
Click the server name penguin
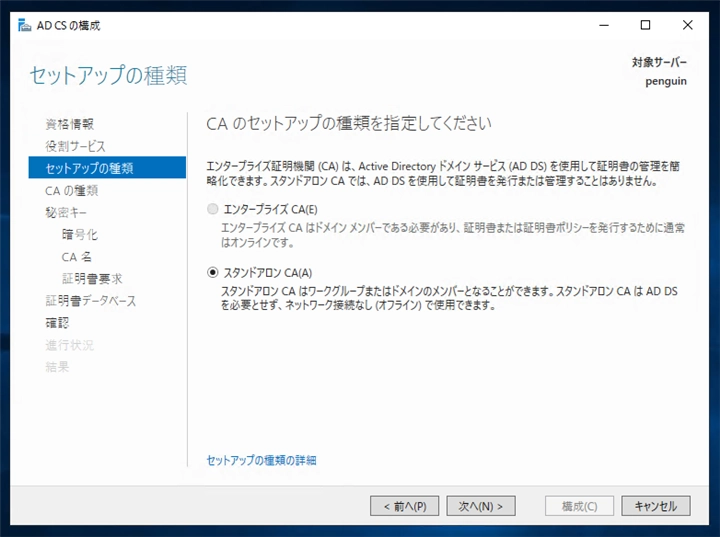coord(666,81)
